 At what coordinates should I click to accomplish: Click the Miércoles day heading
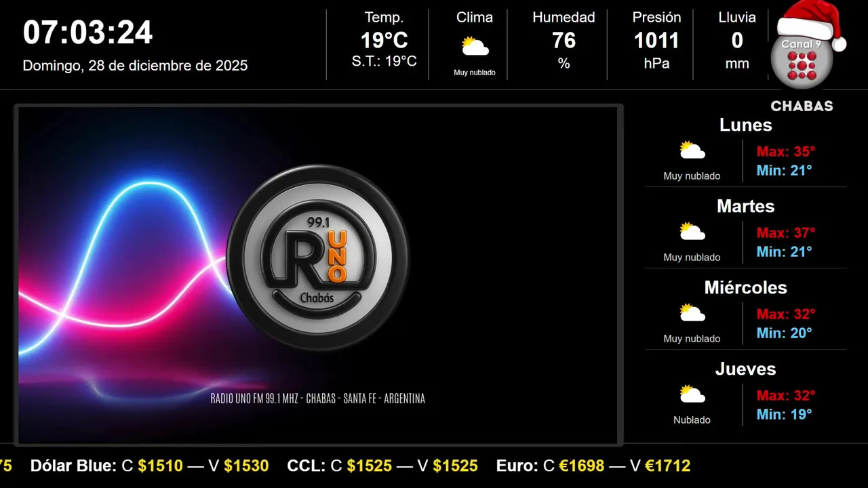tap(746, 287)
